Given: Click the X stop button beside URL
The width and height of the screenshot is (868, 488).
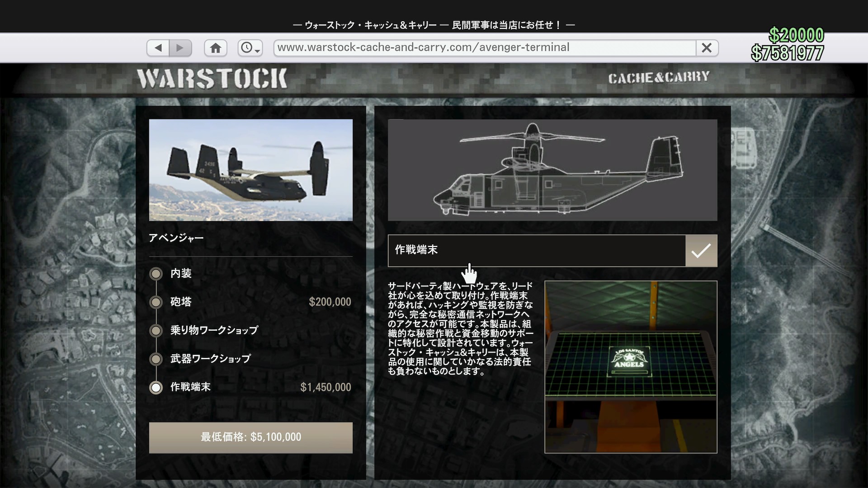Looking at the screenshot, I should click(707, 48).
